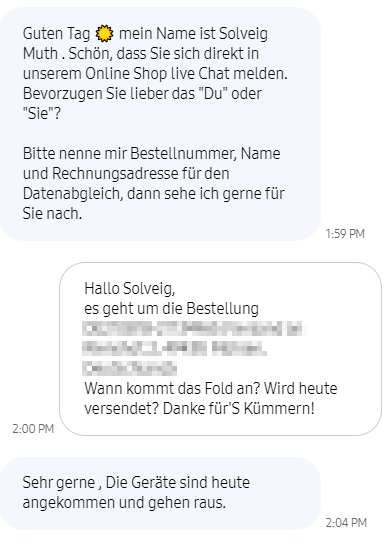Click the sun emoji in greeting message
The width and height of the screenshot is (385, 548).
pos(104,34)
